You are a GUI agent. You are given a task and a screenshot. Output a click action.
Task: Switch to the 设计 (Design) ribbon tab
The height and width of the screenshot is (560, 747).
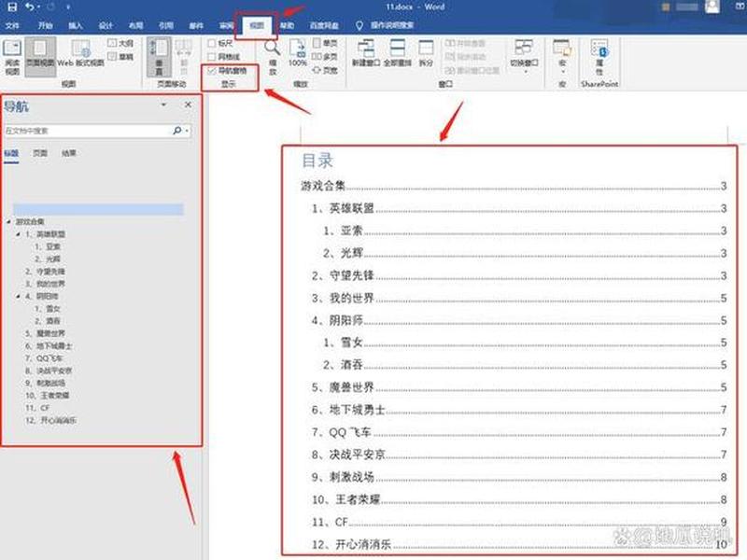106,25
